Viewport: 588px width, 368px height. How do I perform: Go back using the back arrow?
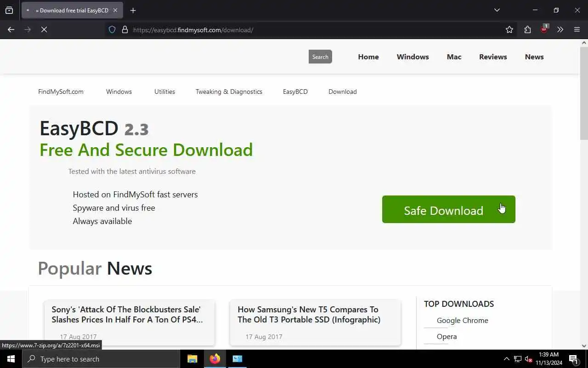click(x=11, y=29)
